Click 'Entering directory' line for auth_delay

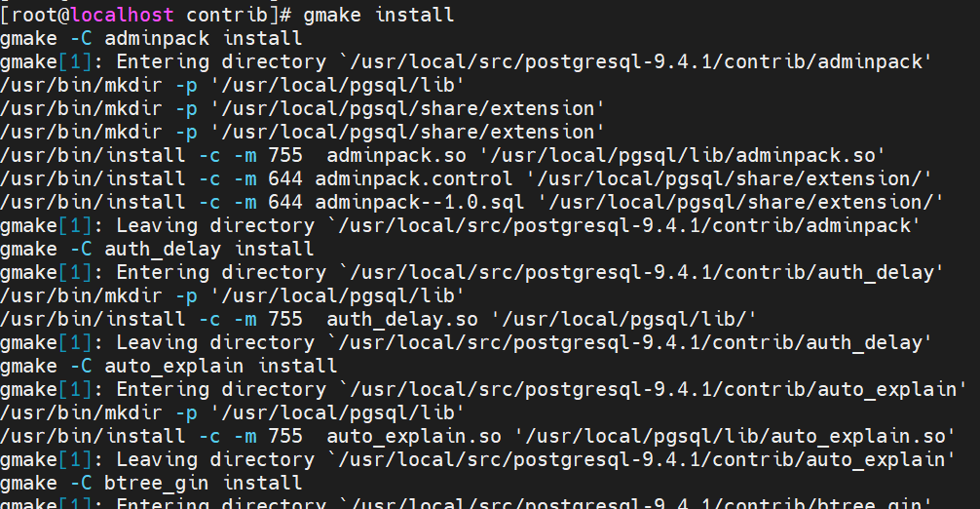[x=471, y=272]
